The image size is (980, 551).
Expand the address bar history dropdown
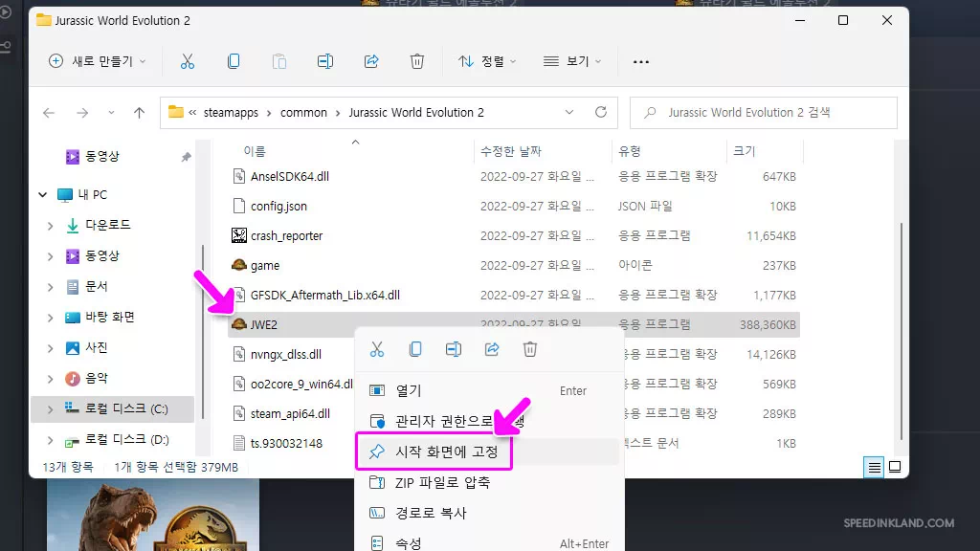pos(568,113)
